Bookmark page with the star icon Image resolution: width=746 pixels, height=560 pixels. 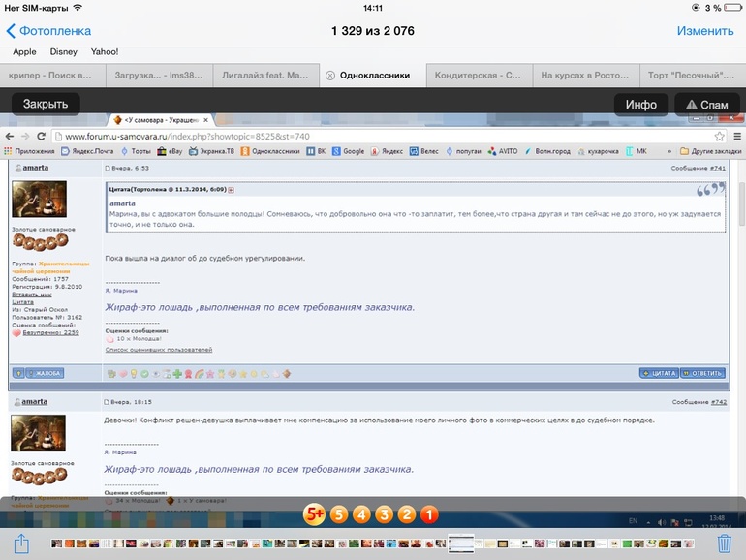tap(719, 137)
